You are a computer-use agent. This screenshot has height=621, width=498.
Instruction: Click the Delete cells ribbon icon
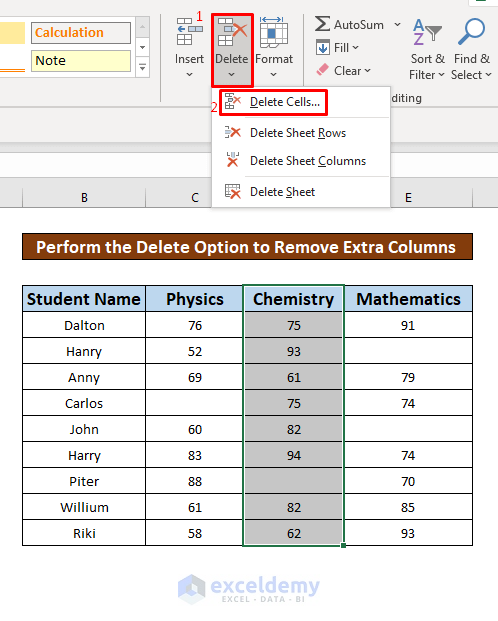click(232, 32)
